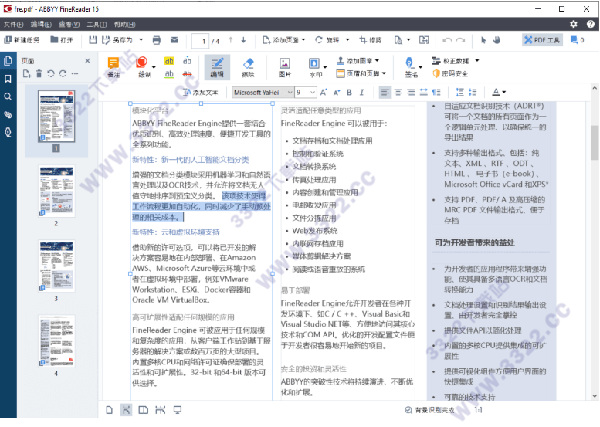Click the Erase (擦除) tool icon

tap(248, 63)
